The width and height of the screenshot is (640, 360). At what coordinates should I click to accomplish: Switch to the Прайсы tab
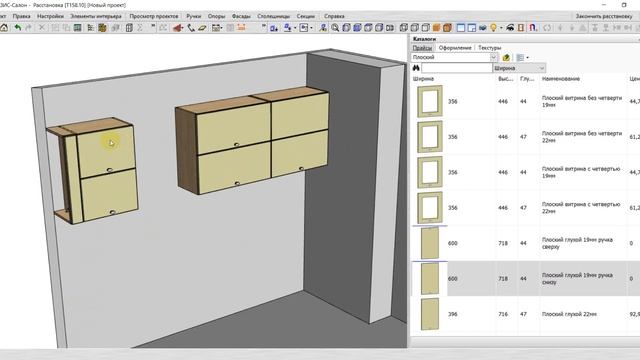422,48
